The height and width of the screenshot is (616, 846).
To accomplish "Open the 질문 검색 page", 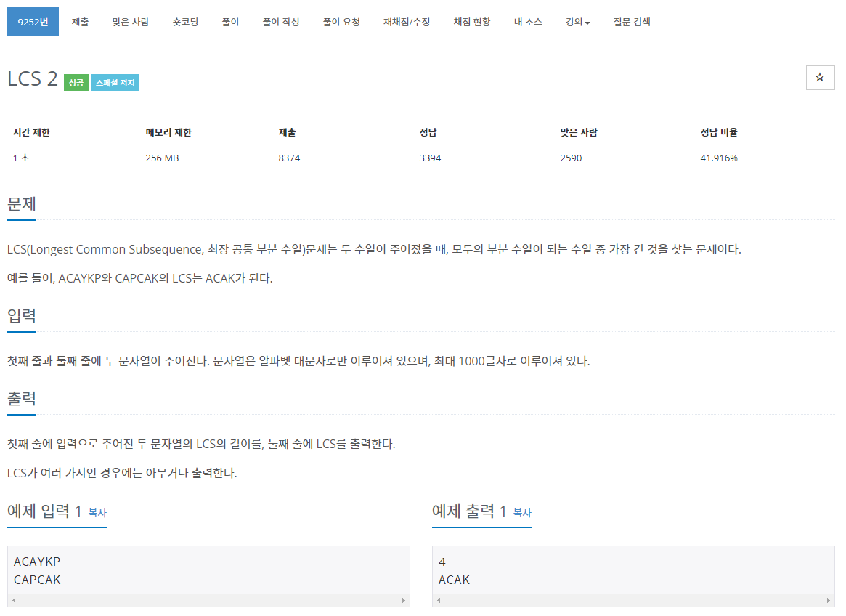I will [631, 22].
